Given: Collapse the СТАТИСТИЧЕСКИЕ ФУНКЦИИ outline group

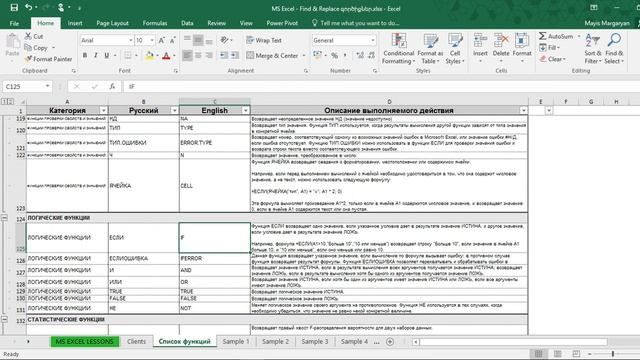Looking at the screenshot, I should point(4,319).
